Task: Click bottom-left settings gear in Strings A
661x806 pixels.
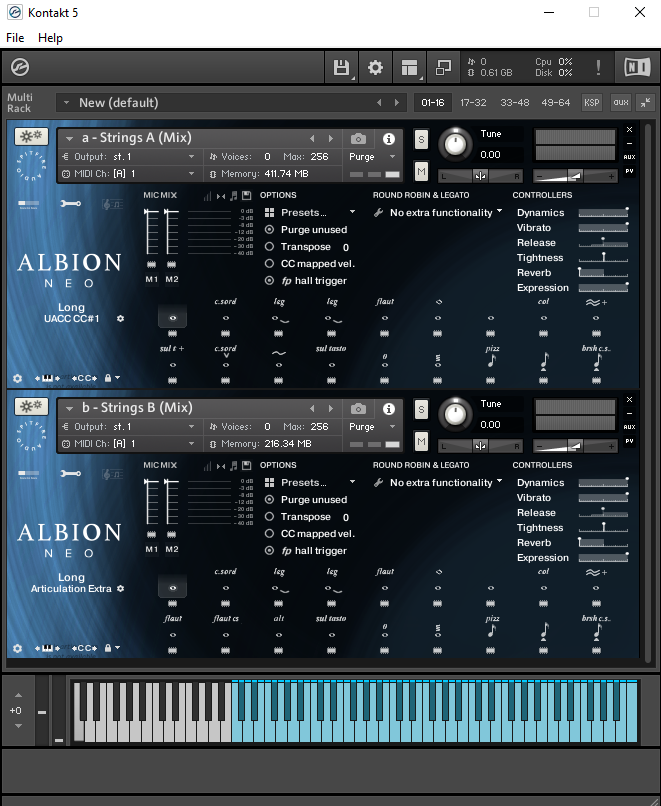Action: coord(17,378)
